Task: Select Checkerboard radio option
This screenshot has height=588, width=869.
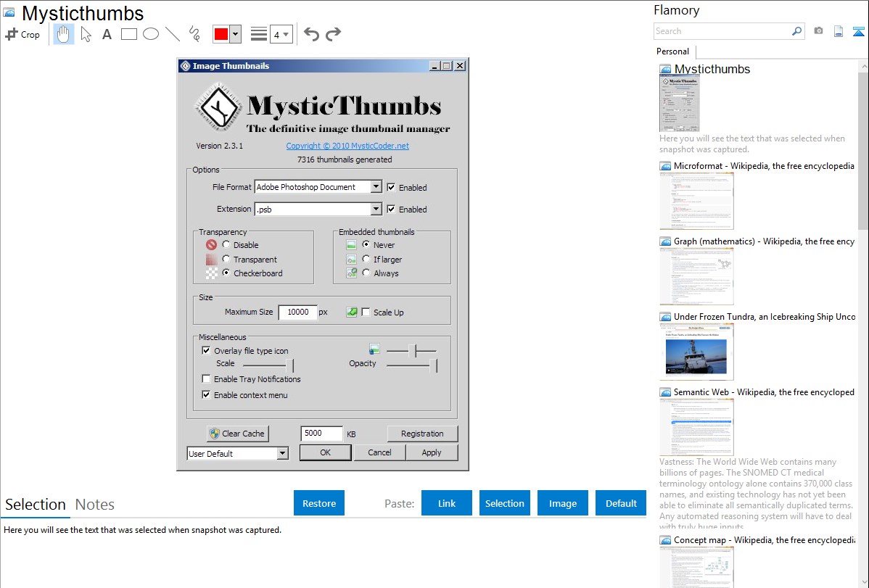Action: click(x=226, y=273)
